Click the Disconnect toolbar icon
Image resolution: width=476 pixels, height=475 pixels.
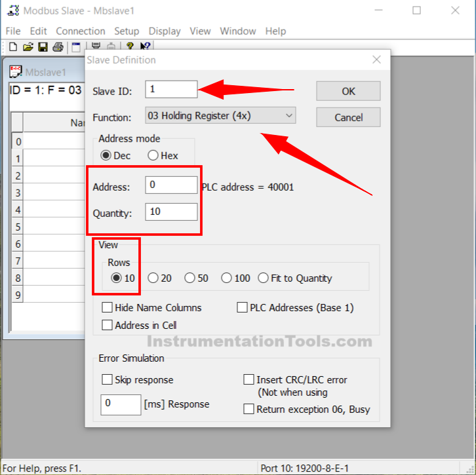coord(111,46)
